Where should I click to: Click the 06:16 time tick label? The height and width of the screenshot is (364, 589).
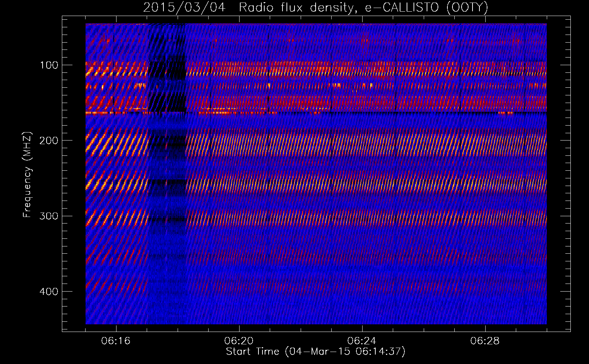[116, 341]
